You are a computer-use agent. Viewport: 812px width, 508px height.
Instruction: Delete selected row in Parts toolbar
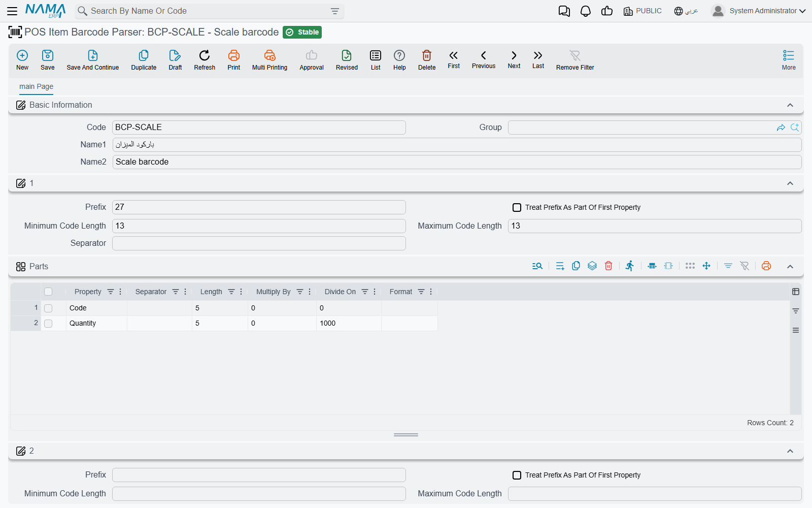608,266
